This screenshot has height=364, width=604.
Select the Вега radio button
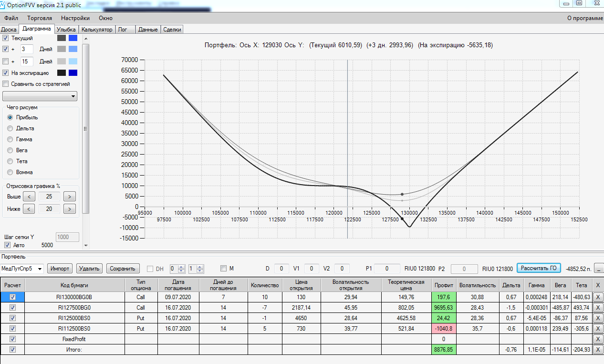click(x=10, y=150)
